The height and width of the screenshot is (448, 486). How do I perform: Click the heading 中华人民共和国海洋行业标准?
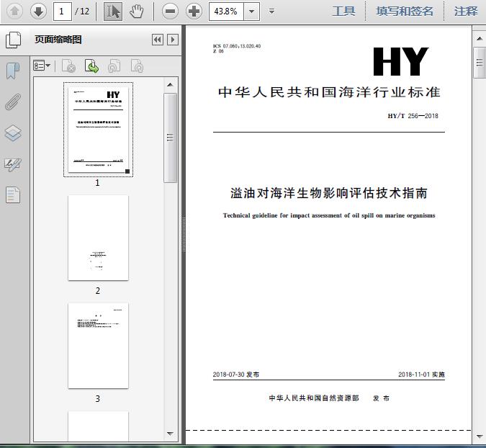(329, 92)
